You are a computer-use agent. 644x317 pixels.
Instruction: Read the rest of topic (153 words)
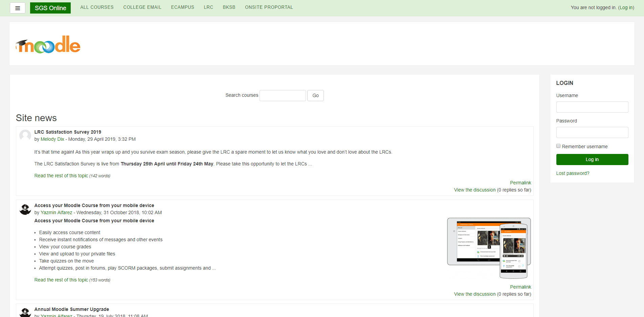61,280
